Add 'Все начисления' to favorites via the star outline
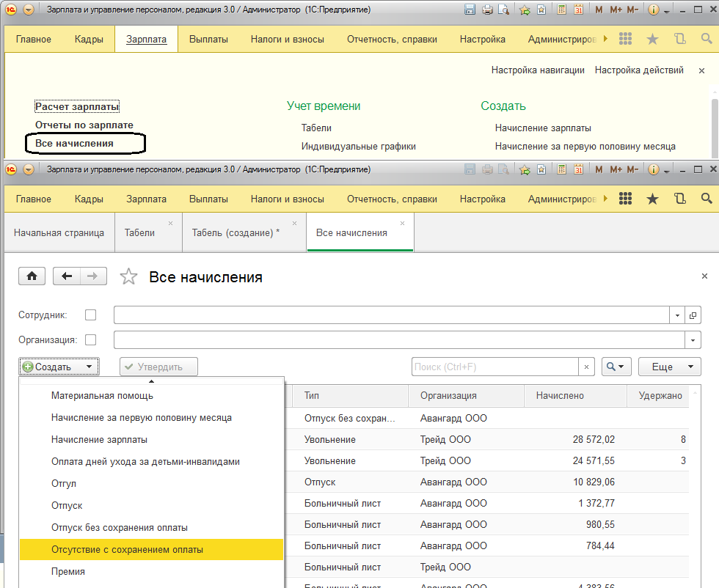Image resolution: width=719 pixels, height=588 pixels. 128,276
